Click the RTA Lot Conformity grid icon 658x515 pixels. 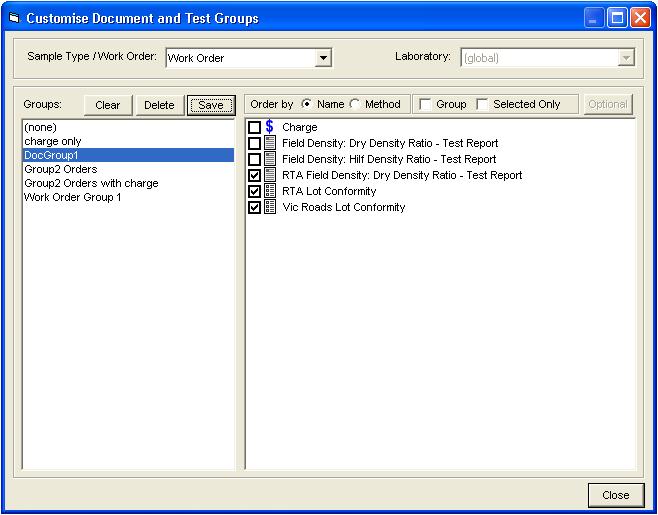[270, 191]
